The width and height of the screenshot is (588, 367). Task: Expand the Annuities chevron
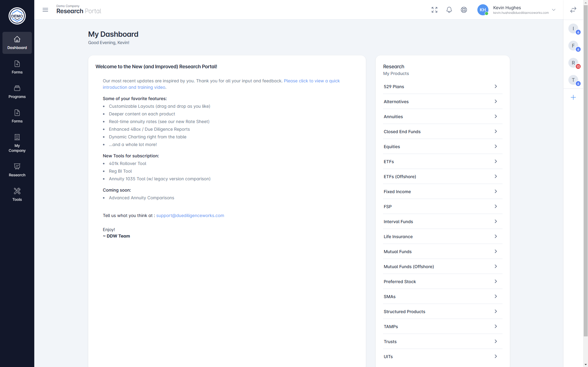coord(496,116)
